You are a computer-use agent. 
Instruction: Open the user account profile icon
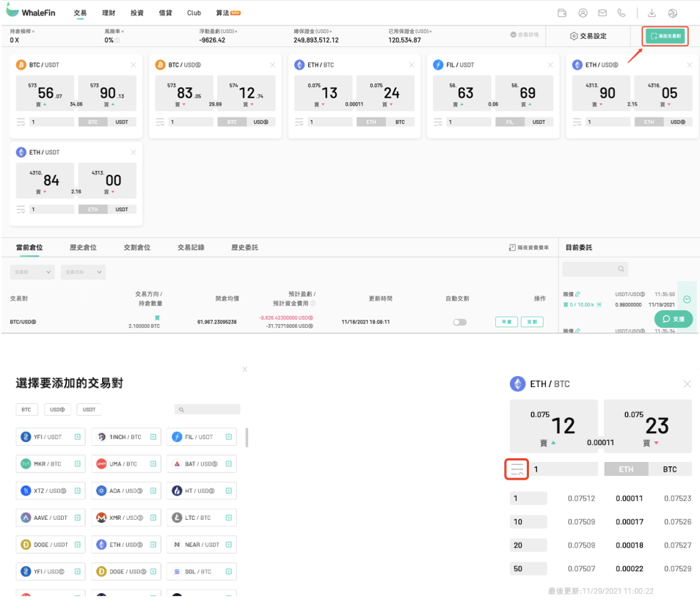click(583, 13)
